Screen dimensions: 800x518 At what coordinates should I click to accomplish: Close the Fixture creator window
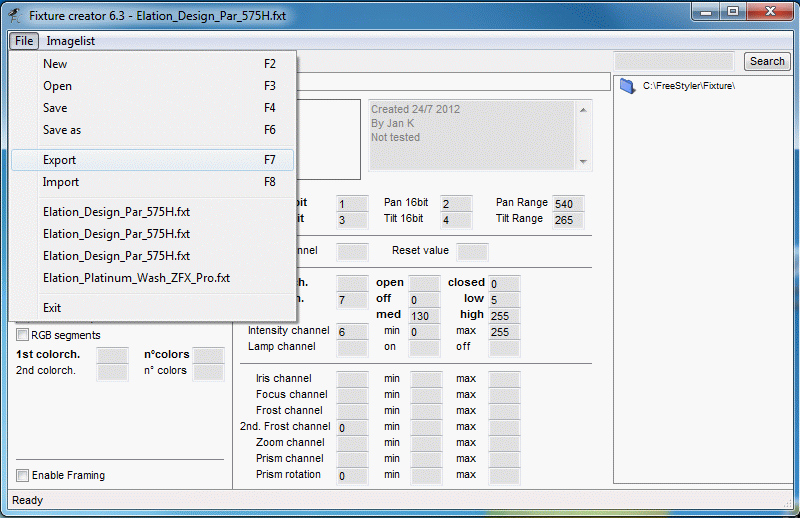(770, 12)
